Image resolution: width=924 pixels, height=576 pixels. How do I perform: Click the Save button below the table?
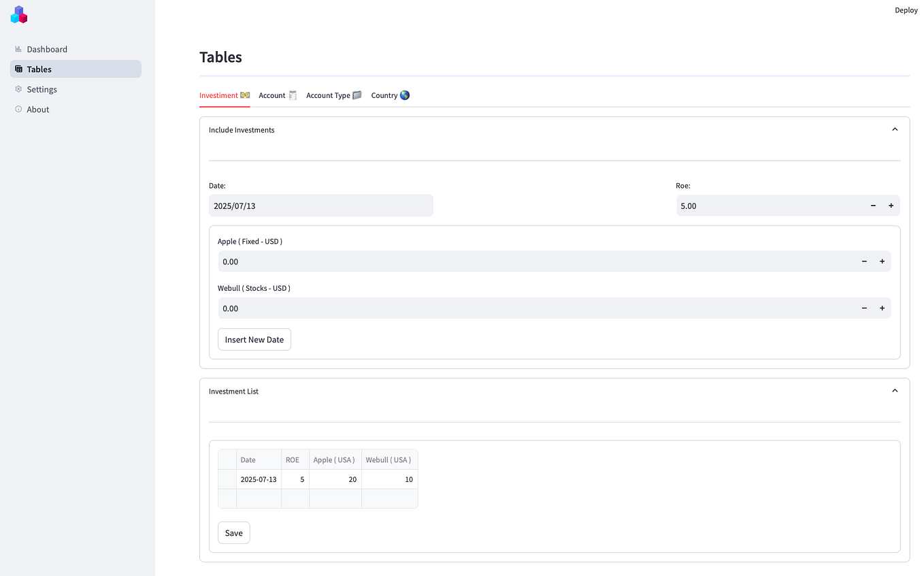(233, 532)
